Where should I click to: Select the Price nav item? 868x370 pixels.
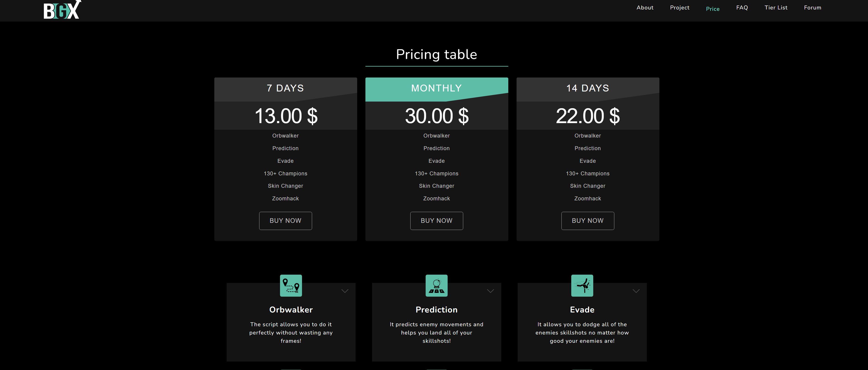[712, 9]
